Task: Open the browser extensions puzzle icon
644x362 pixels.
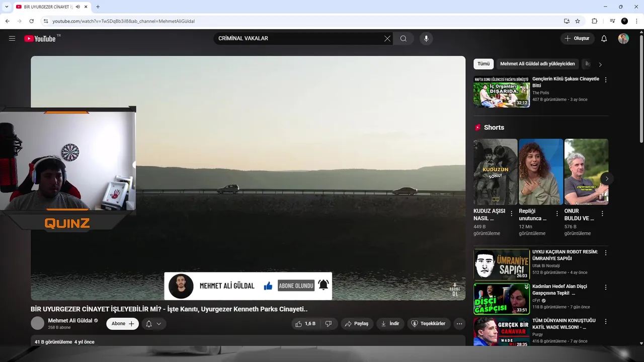Action: 594,21
